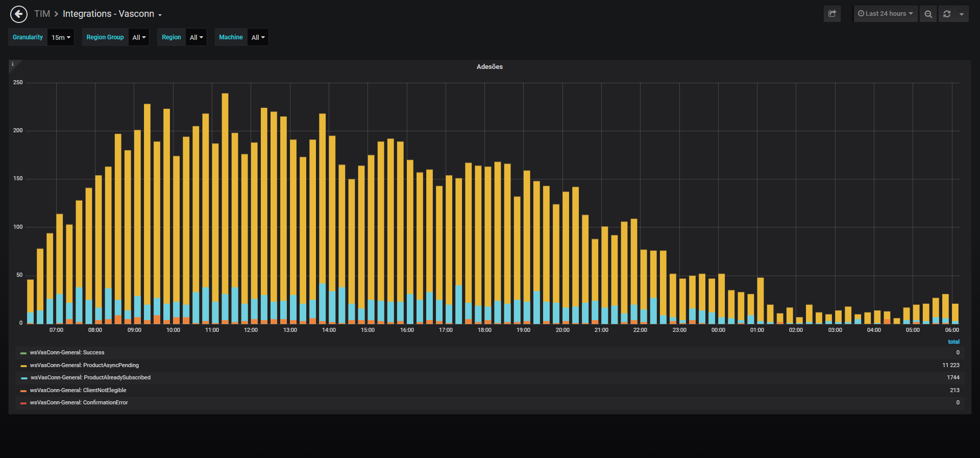Click the refresh dashboard icon
Image resolution: width=980 pixels, height=458 pixels.
pyautogui.click(x=947, y=14)
